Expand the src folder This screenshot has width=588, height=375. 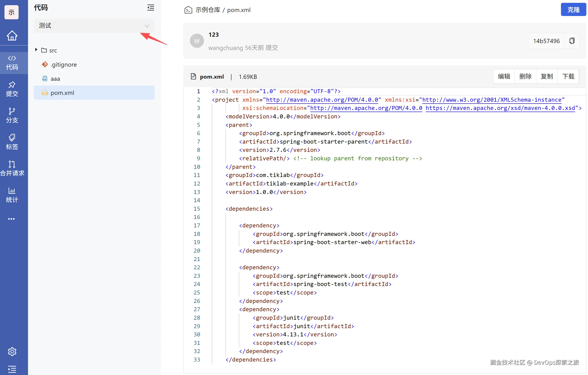(x=36, y=50)
